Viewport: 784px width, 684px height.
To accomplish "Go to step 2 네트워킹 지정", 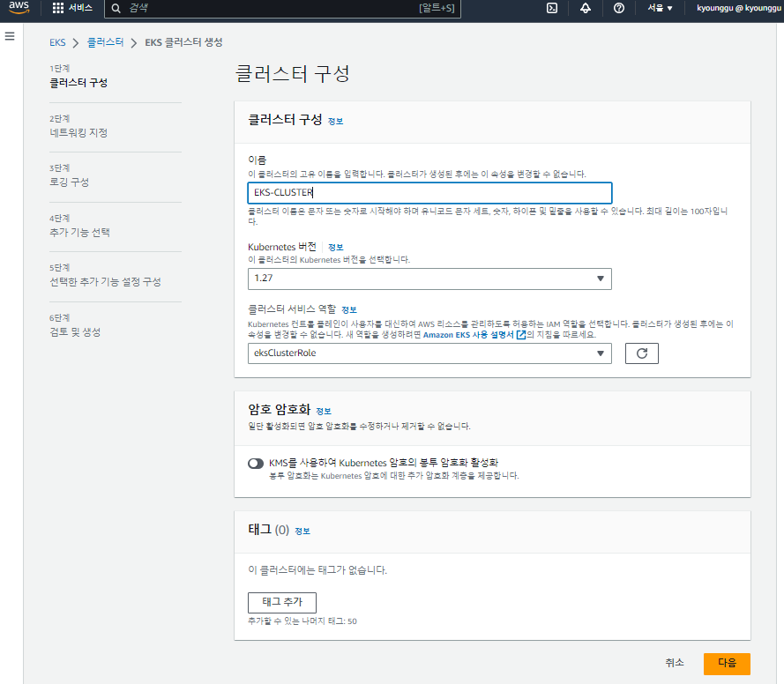I will tap(78, 133).
